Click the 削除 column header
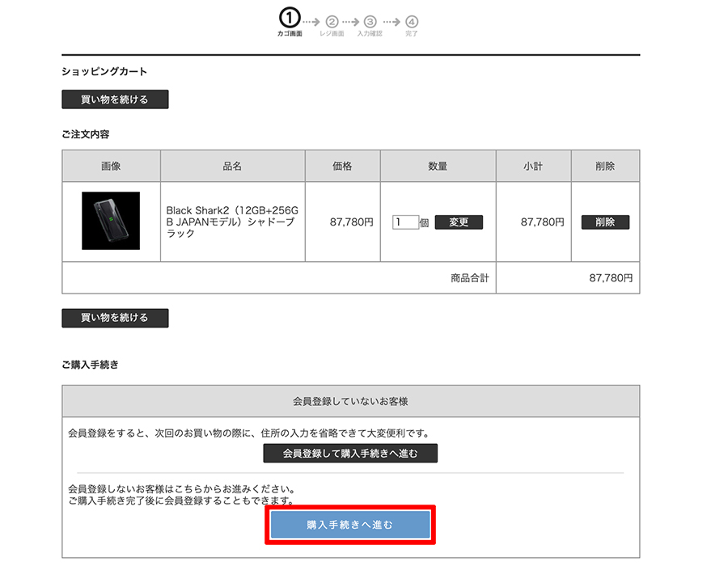 point(605,166)
